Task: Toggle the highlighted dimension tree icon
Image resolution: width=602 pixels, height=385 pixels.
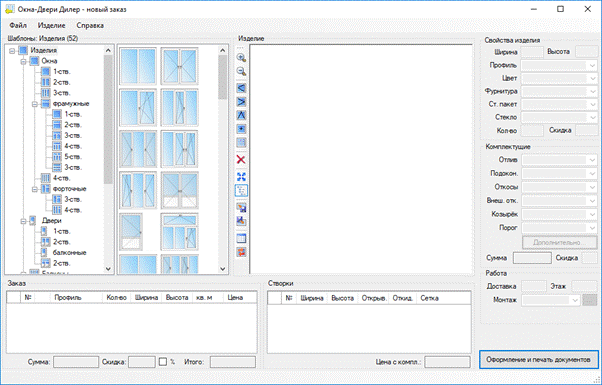Action: pos(241,190)
